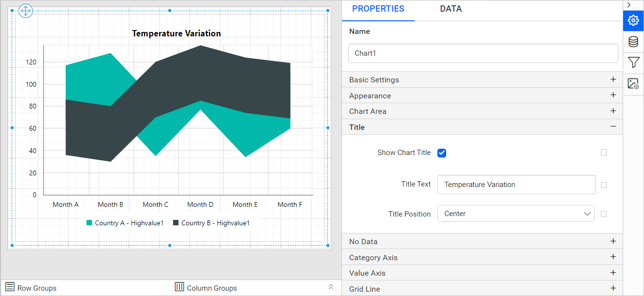
Task: Expand the Basic Settings section
Action: [613, 79]
